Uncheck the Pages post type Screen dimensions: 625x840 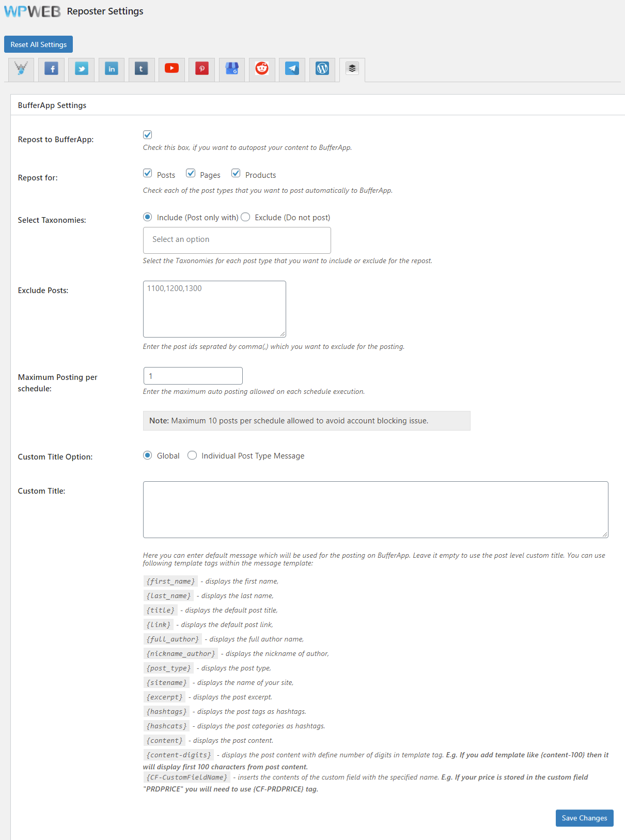click(x=192, y=173)
